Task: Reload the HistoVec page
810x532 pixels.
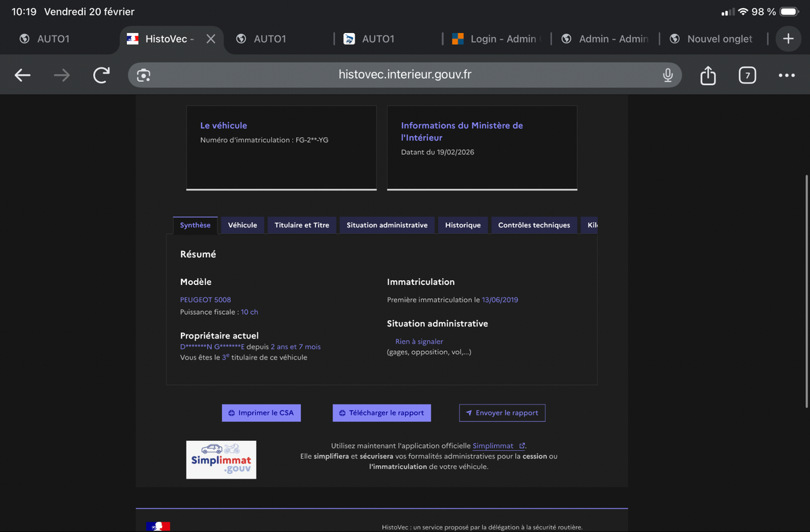Action: [101, 75]
